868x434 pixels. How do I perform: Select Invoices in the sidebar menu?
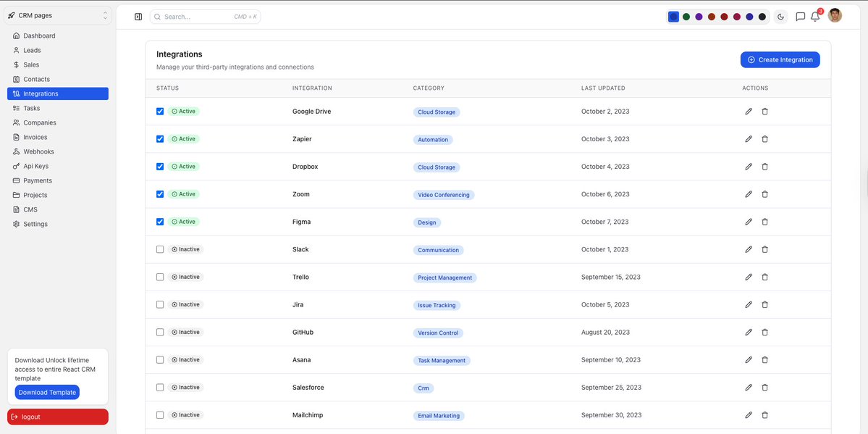(34, 136)
